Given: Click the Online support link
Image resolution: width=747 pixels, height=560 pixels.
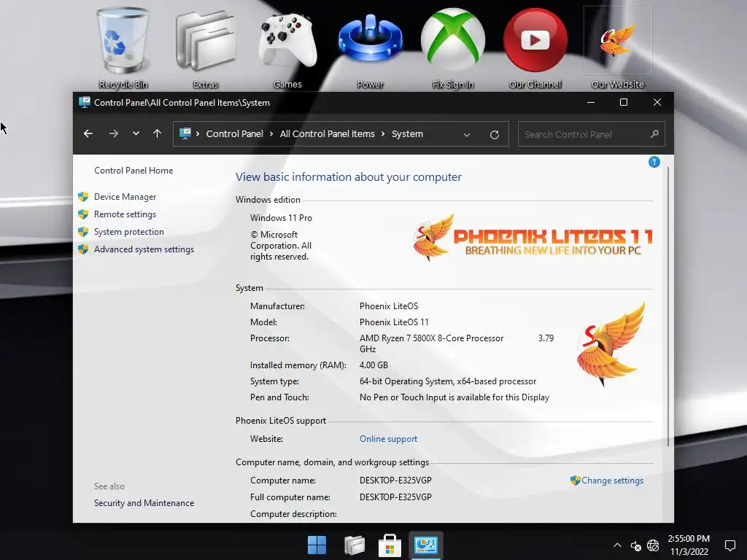Looking at the screenshot, I should click(x=388, y=439).
